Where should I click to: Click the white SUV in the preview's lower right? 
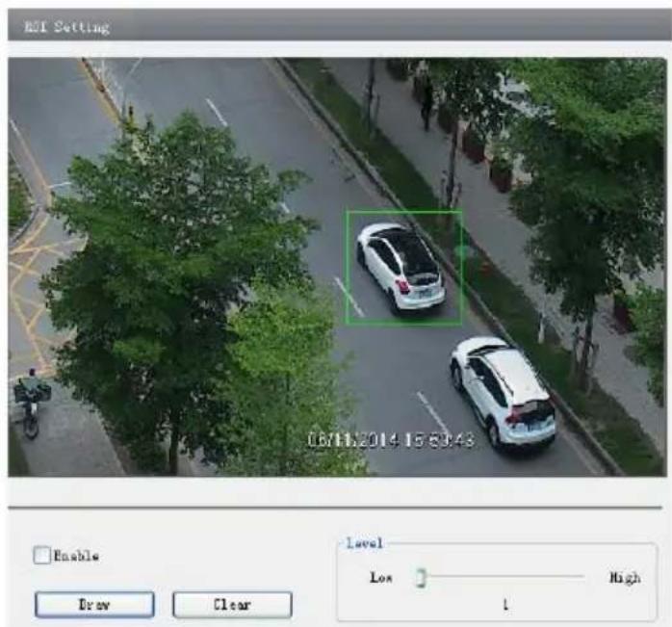[504, 392]
